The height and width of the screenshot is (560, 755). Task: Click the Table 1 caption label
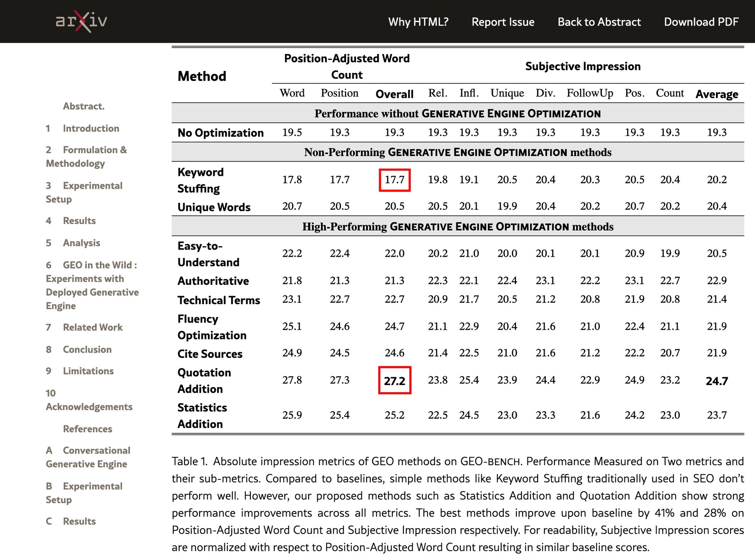click(x=190, y=461)
